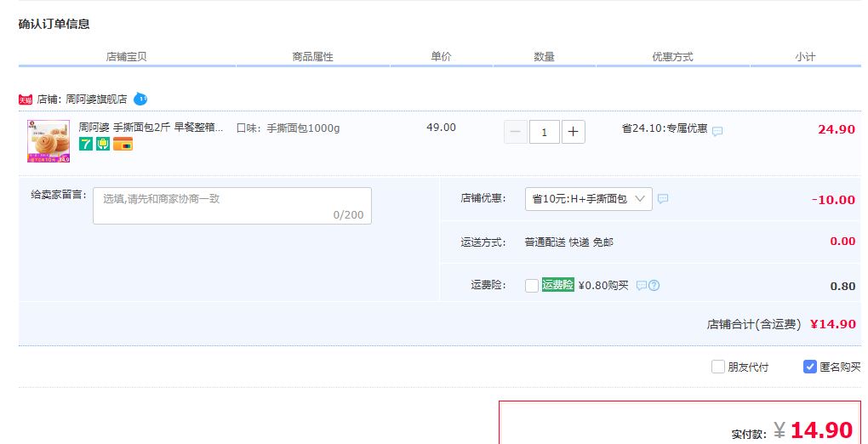Click the green 运费险 label tag
The width and height of the screenshot is (868, 444).
point(558,285)
